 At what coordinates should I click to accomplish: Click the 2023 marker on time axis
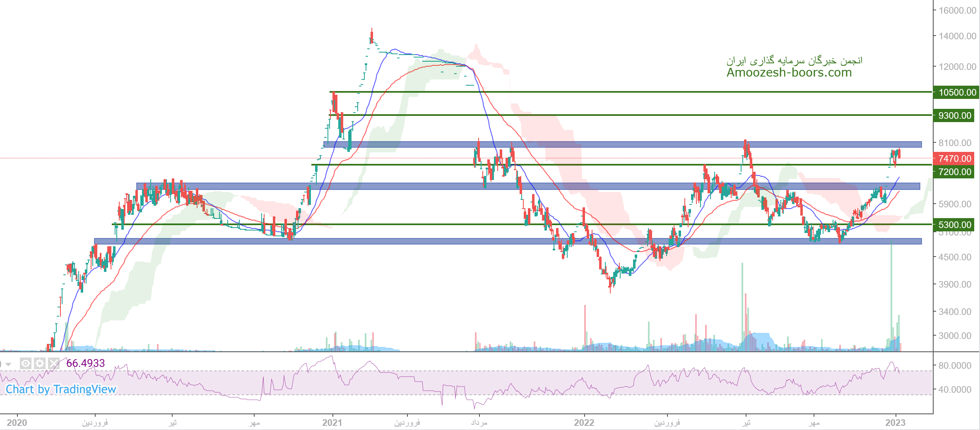(x=895, y=423)
